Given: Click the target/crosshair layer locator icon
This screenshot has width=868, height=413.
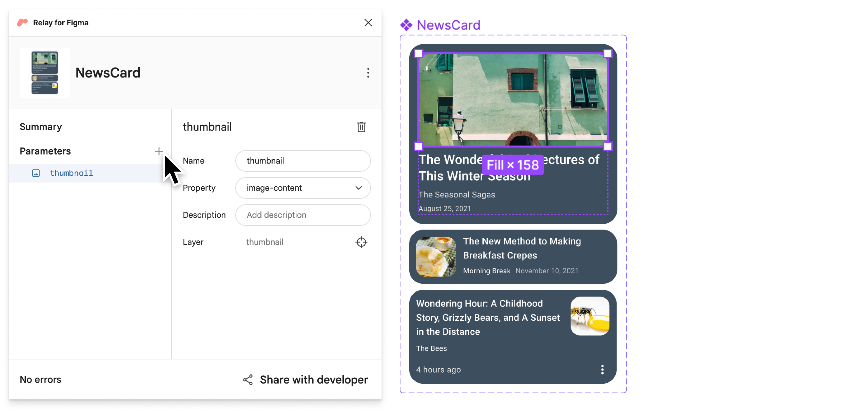Looking at the screenshot, I should [x=361, y=242].
